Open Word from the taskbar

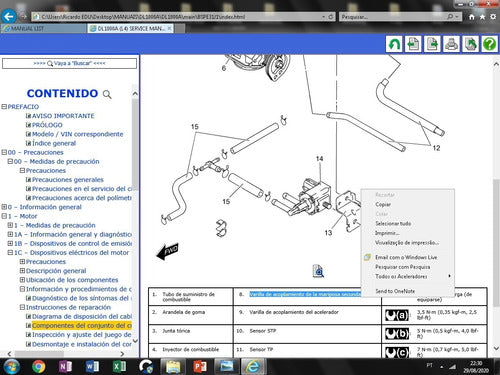[x=92, y=366]
